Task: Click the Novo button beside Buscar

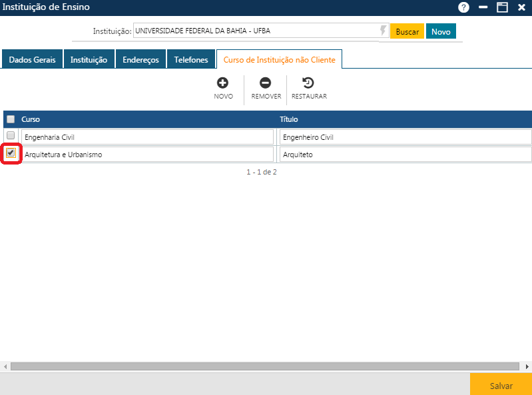Action: pyautogui.click(x=441, y=31)
